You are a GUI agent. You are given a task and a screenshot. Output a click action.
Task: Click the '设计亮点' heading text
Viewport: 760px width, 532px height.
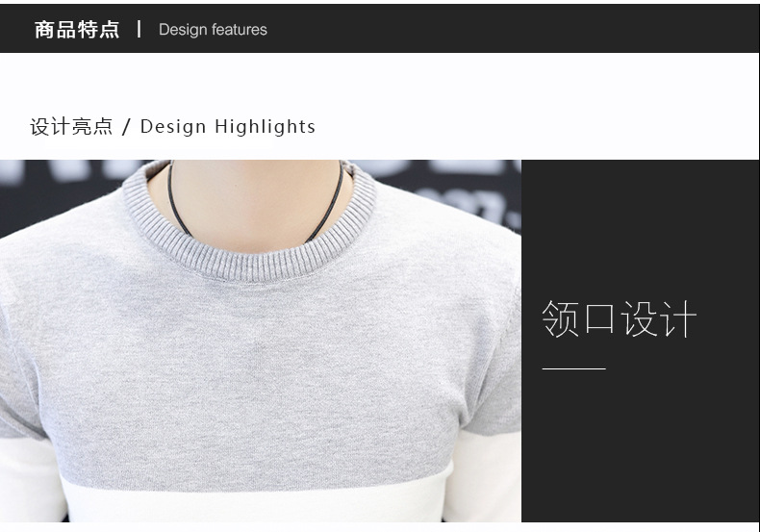(71, 126)
